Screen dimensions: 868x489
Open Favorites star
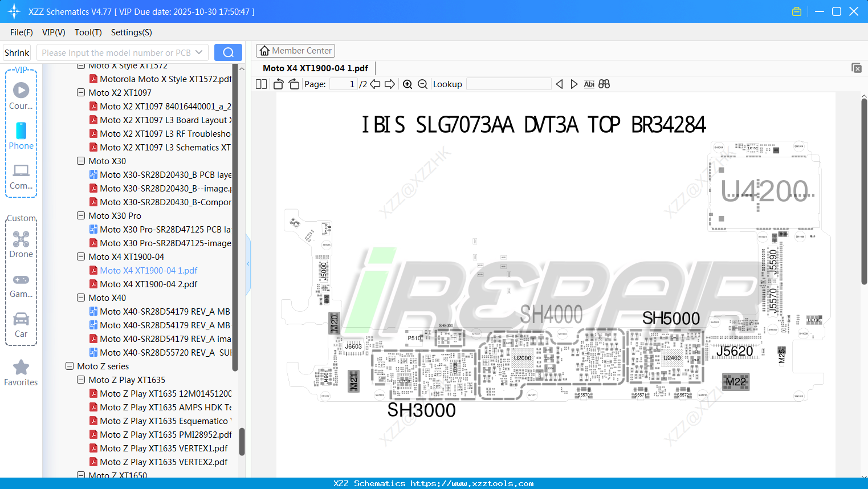tap(21, 373)
